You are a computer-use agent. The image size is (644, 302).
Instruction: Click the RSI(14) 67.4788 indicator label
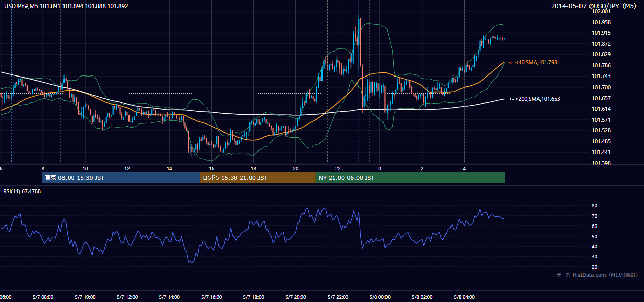tap(22, 191)
